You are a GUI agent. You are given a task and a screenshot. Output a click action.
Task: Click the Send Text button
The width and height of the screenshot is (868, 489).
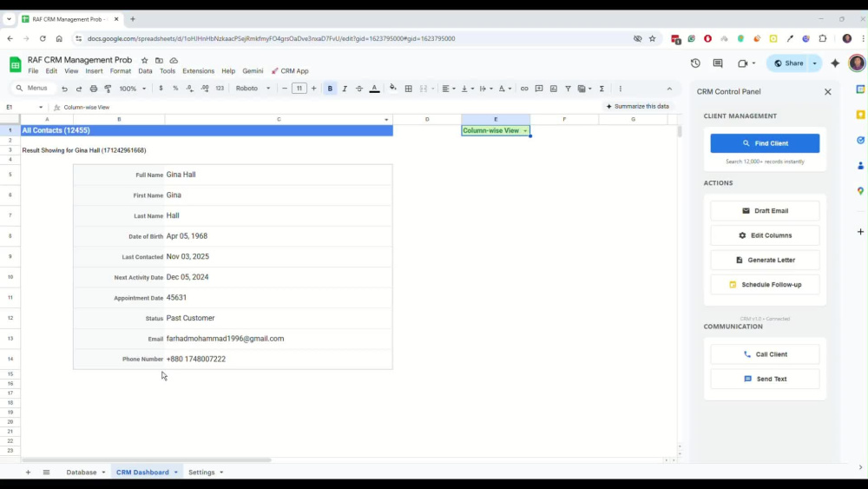765,379
